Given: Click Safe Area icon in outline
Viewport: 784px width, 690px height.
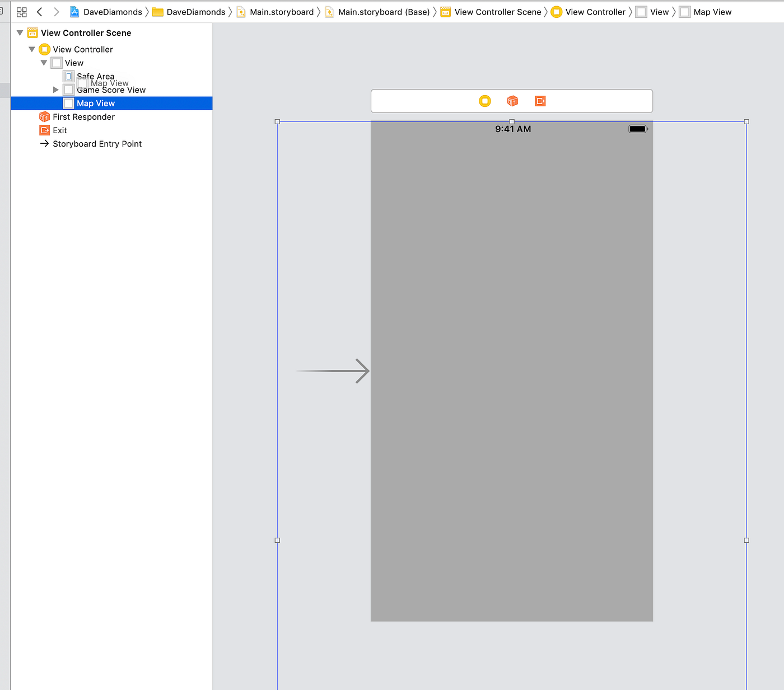Looking at the screenshot, I should click(68, 76).
